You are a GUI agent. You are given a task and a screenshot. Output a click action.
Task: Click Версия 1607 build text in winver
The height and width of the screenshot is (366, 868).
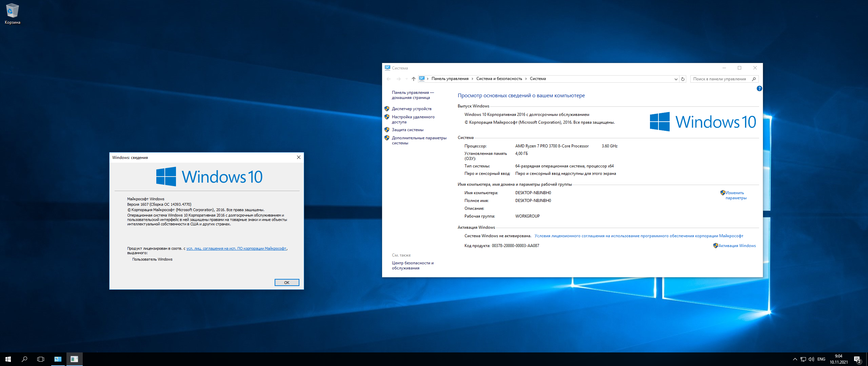pyautogui.click(x=159, y=204)
